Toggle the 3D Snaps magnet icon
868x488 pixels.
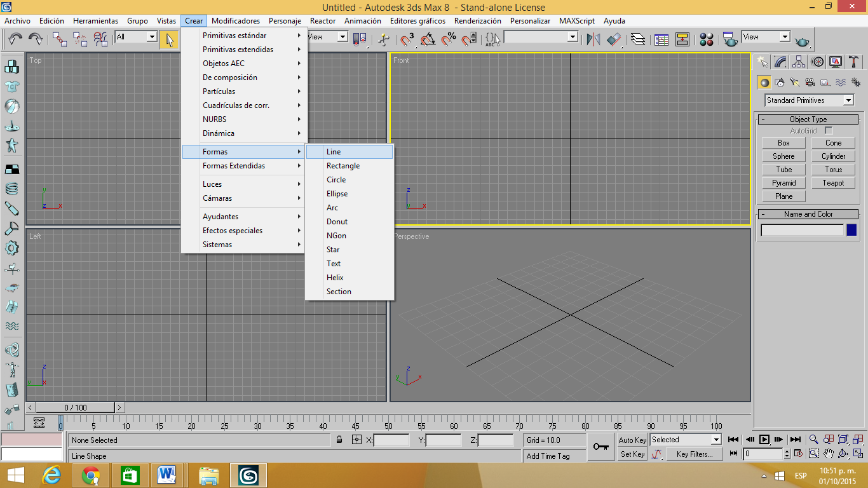click(407, 39)
